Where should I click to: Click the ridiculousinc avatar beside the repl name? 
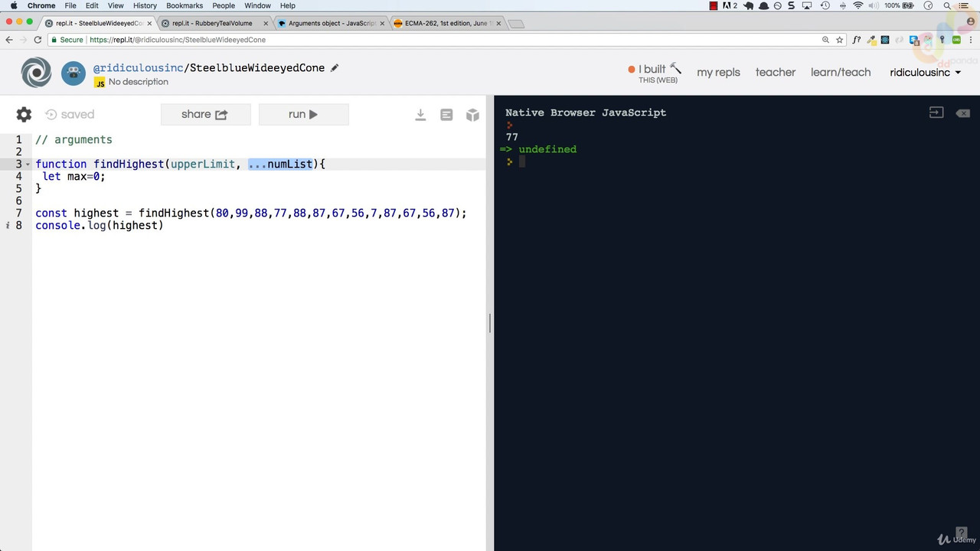pyautogui.click(x=73, y=73)
